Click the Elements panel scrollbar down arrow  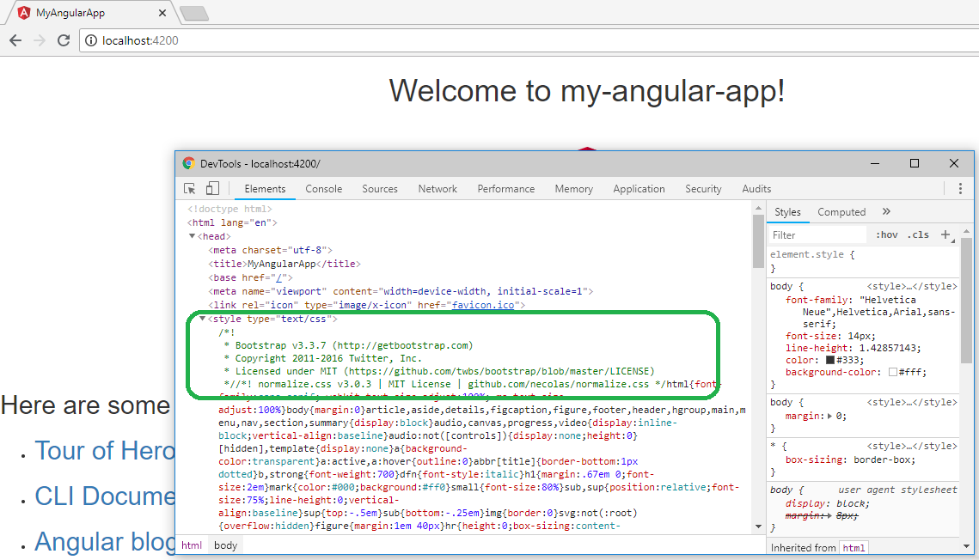pyautogui.click(x=759, y=527)
